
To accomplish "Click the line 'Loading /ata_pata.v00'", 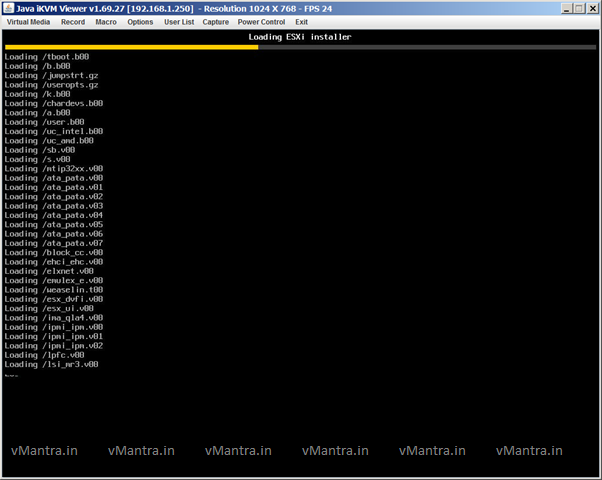I will click(54, 178).
